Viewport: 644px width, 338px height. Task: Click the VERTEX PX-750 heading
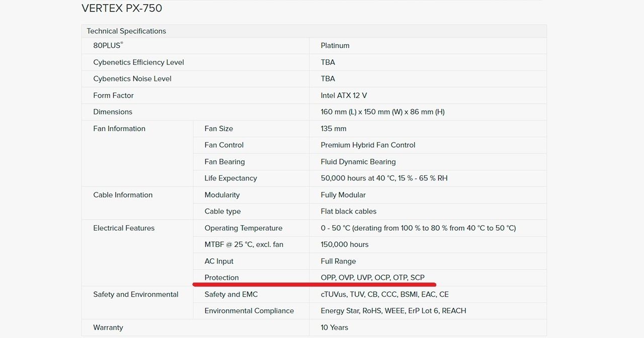pyautogui.click(x=122, y=9)
